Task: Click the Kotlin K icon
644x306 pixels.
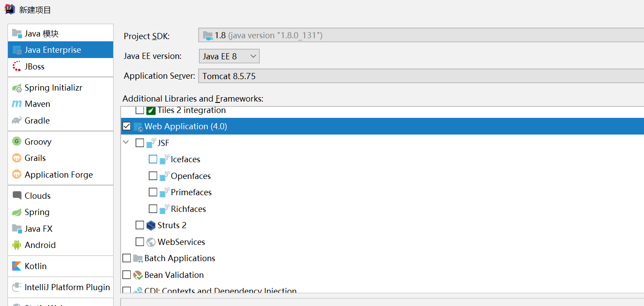Action: click(x=17, y=266)
